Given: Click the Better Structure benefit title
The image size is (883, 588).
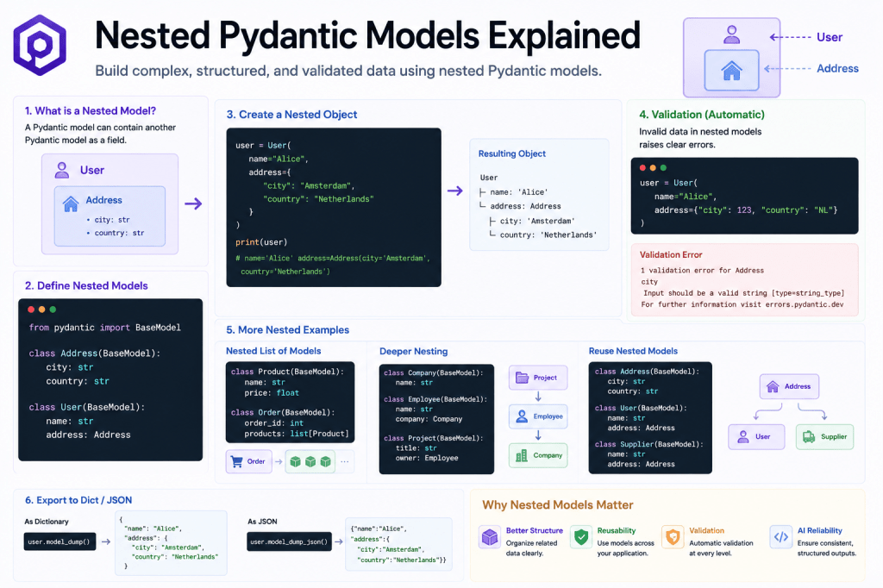Looking at the screenshot, I should coord(534,530).
